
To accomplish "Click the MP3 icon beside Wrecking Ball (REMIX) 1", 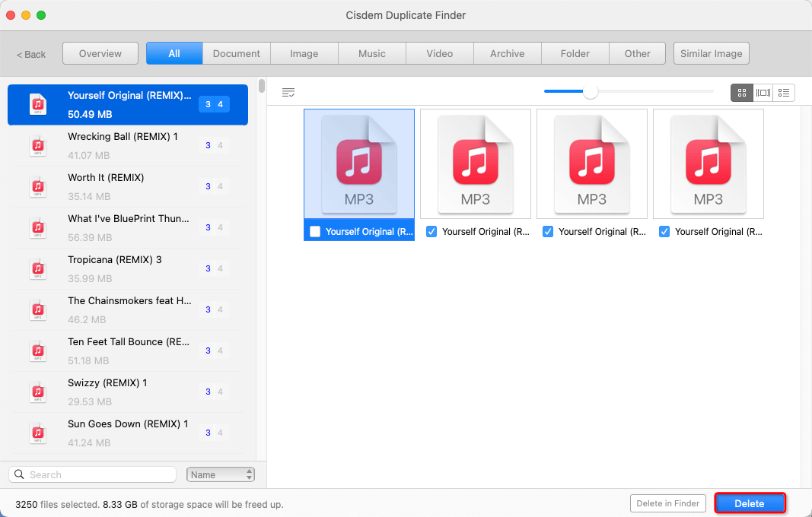I will [x=39, y=145].
